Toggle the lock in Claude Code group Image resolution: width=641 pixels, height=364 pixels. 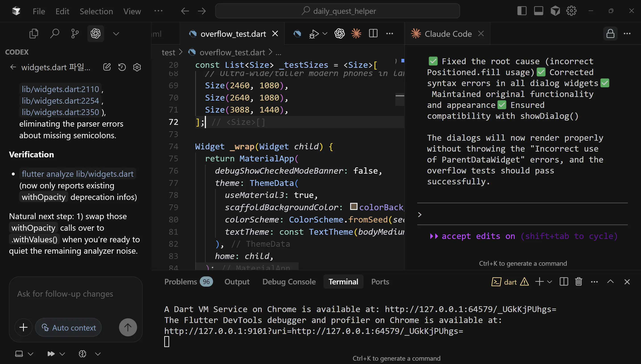tap(610, 33)
